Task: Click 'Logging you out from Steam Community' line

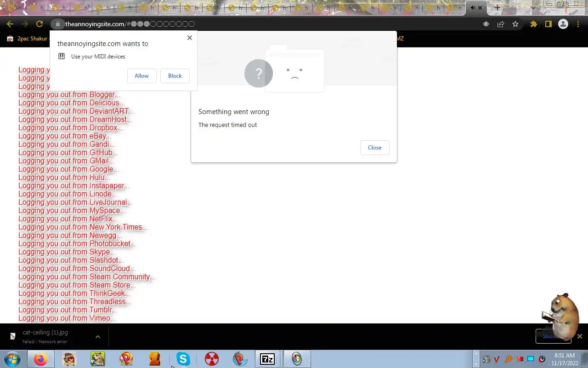Action: [x=87, y=277]
